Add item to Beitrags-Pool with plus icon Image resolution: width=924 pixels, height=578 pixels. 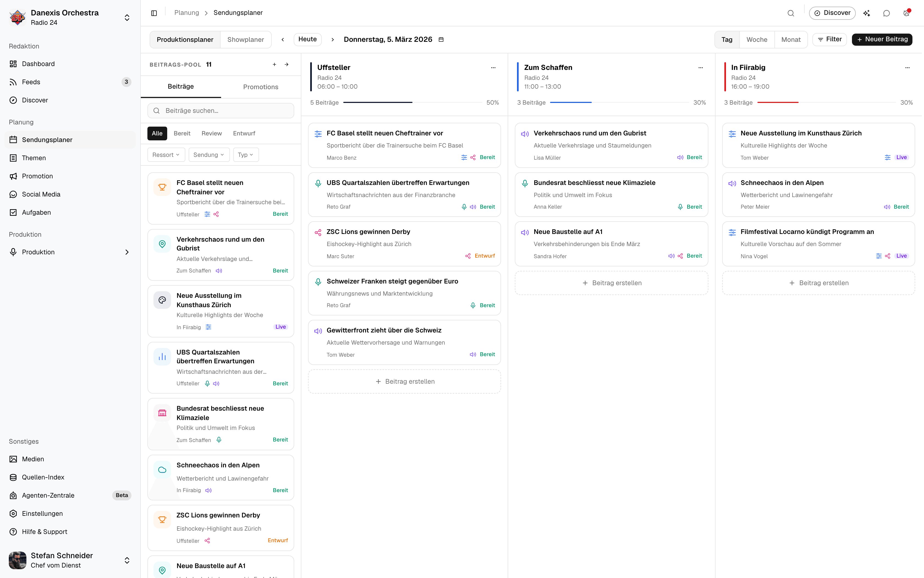[x=274, y=65]
